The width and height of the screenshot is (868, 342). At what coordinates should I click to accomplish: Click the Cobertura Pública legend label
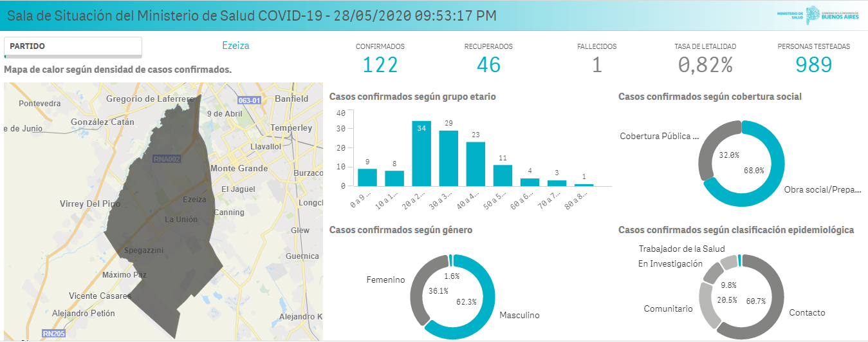[x=659, y=137]
